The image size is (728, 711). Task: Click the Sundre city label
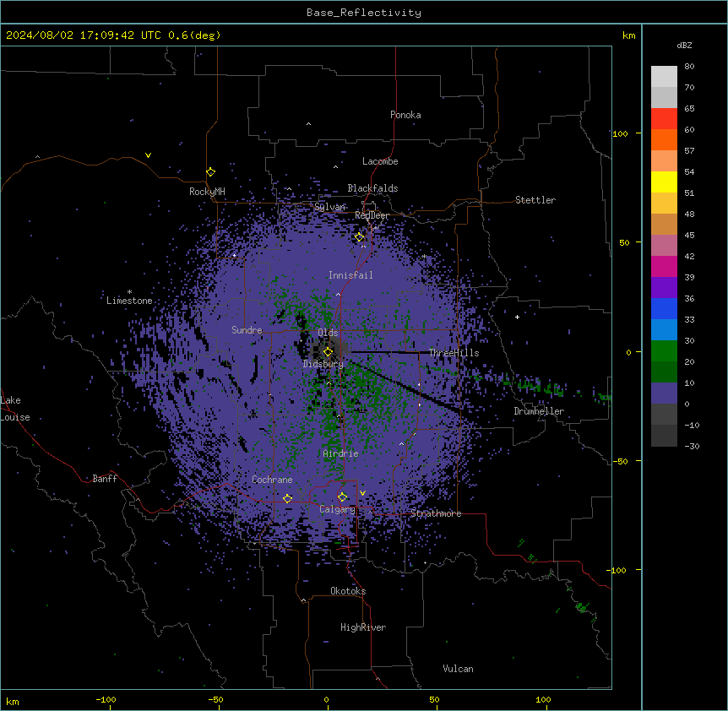click(247, 330)
